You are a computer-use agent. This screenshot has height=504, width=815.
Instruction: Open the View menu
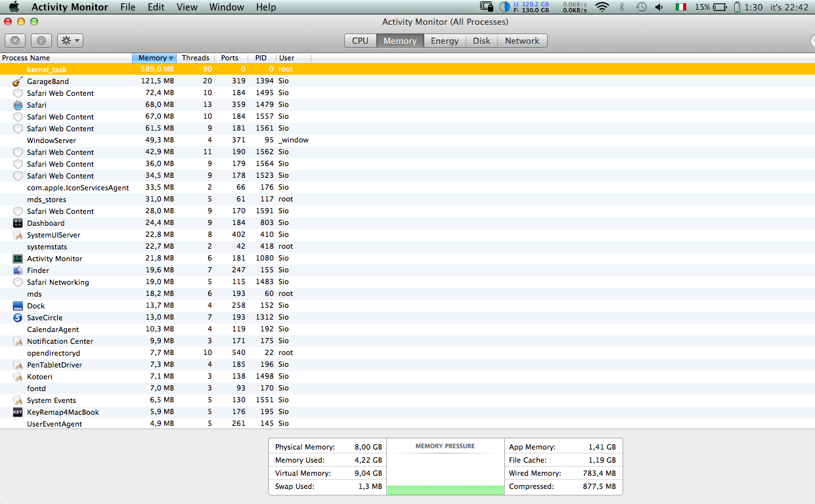coord(187,7)
